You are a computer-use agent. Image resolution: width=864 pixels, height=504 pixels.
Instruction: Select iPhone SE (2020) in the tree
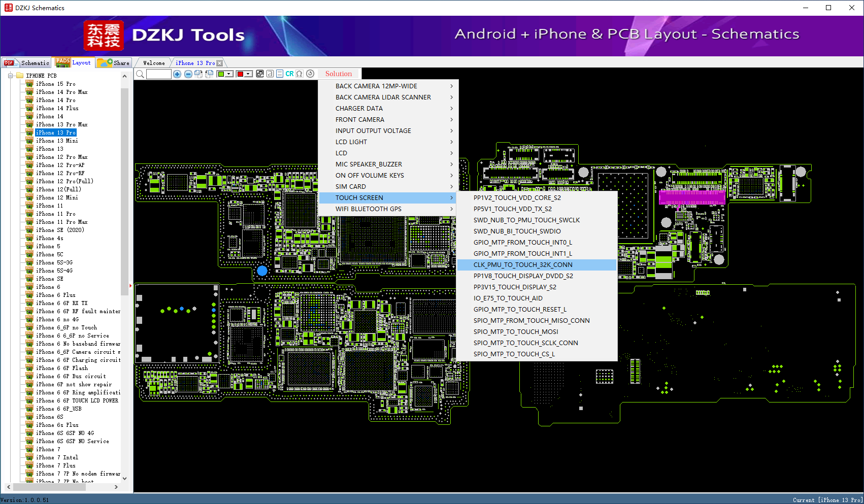[60, 230]
